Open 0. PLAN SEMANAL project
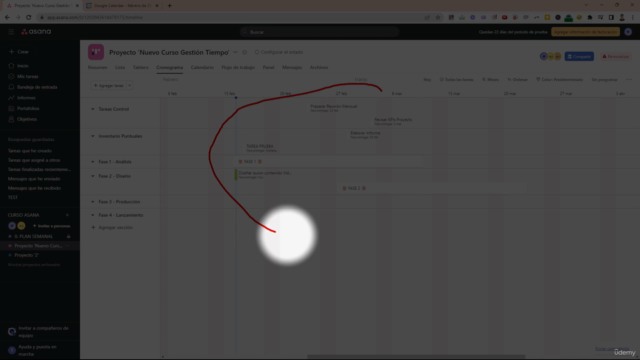The image size is (640, 360). [33, 236]
